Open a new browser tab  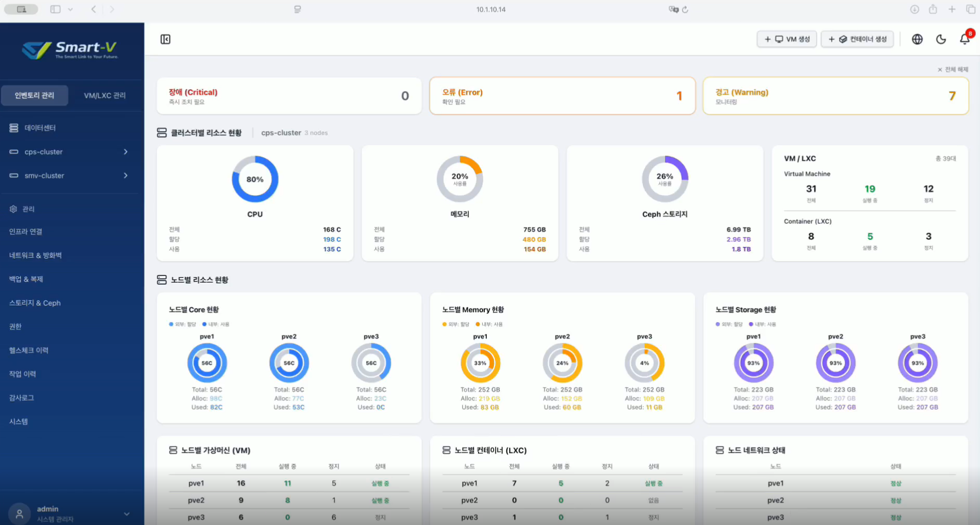tap(951, 9)
